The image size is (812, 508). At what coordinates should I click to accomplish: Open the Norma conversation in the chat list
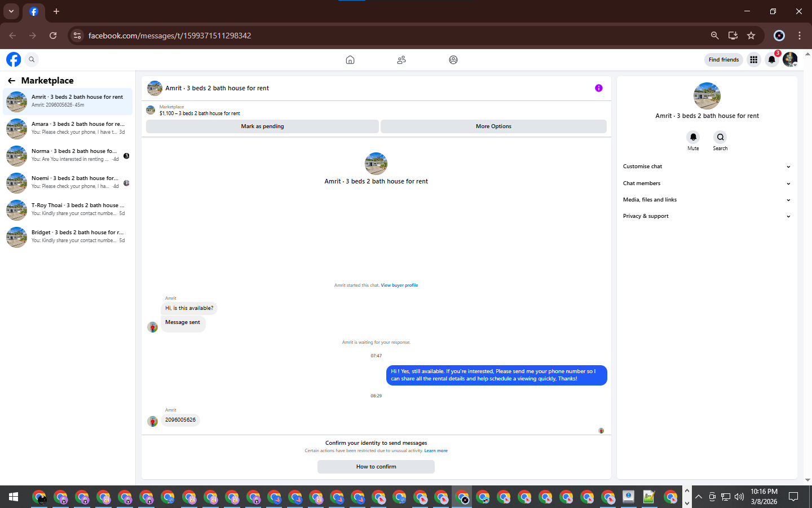click(68, 156)
